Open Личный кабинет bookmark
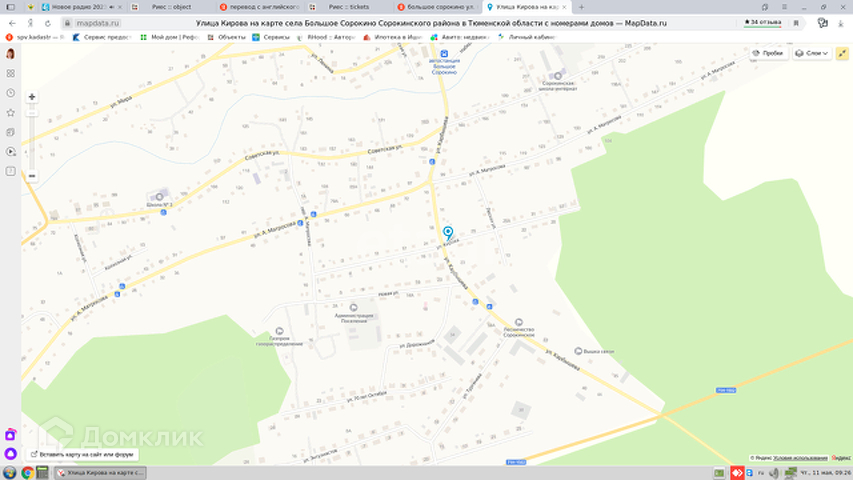853x480 pixels. [527, 37]
